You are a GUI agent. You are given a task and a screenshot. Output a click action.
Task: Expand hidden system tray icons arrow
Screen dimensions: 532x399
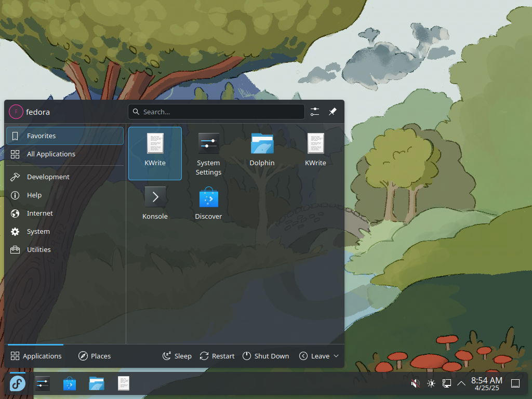point(461,384)
